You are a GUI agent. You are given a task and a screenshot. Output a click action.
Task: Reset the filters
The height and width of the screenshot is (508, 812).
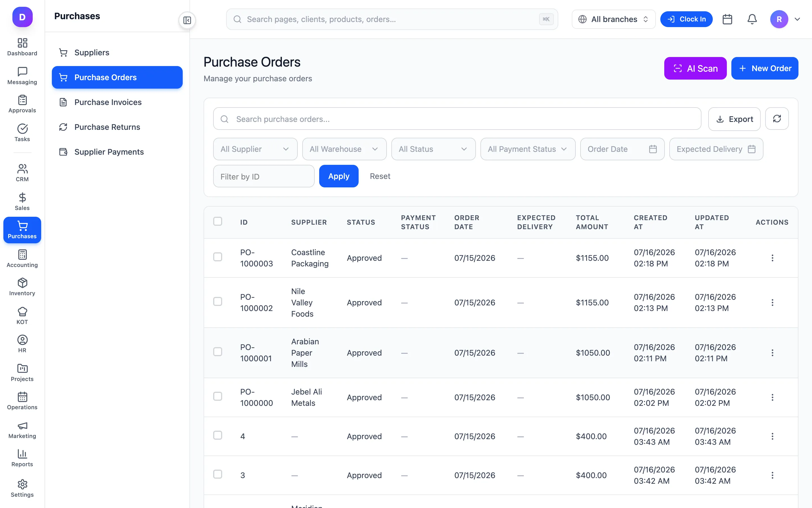click(x=380, y=176)
